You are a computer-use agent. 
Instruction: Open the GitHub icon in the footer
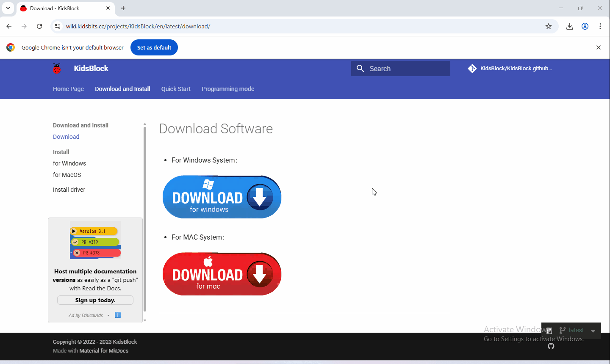pos(551,346)
